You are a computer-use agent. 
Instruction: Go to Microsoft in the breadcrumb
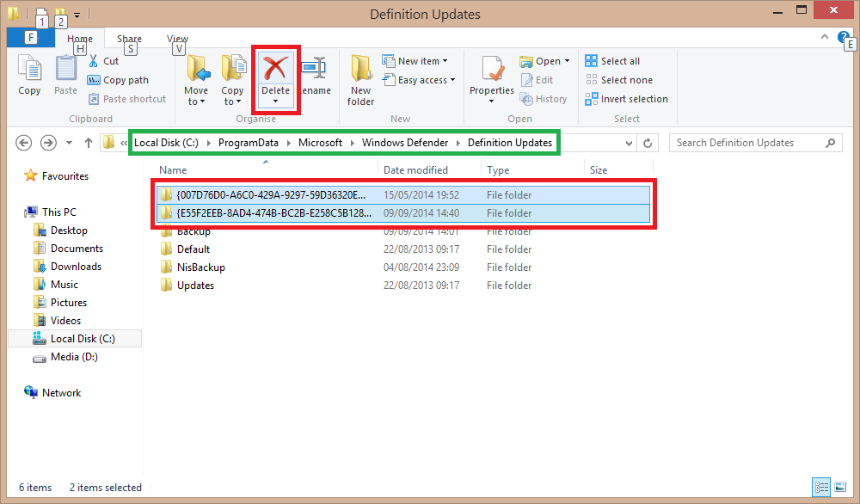[320, 143]
